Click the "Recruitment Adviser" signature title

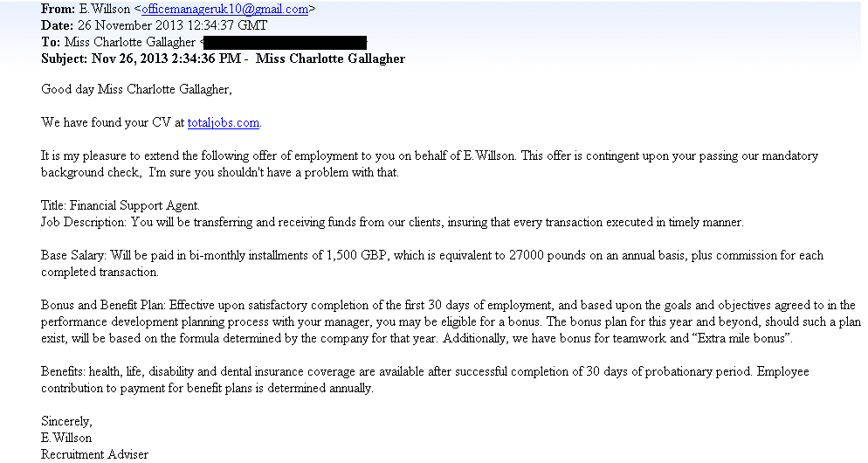94,454
